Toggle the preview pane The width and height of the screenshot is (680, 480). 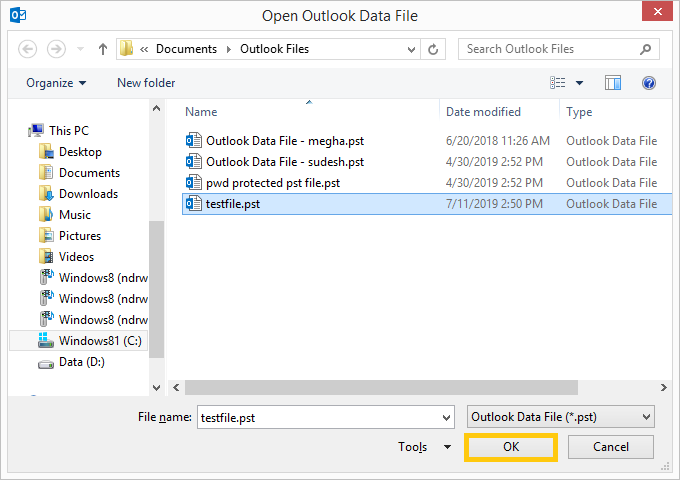613,82
